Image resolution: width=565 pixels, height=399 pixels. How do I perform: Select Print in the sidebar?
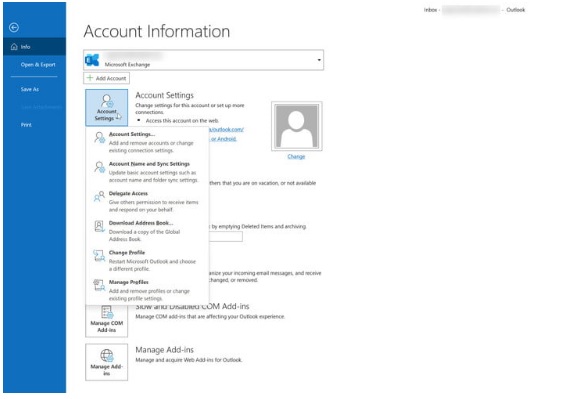26,125
